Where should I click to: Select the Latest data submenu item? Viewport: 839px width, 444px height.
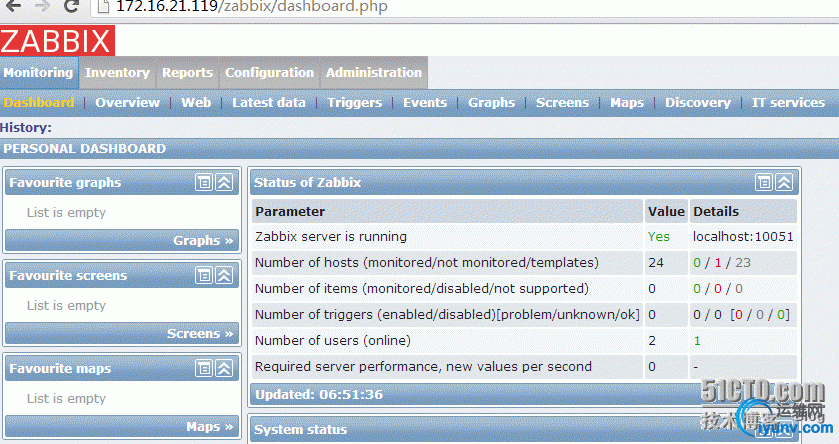(x=269, y=103)
